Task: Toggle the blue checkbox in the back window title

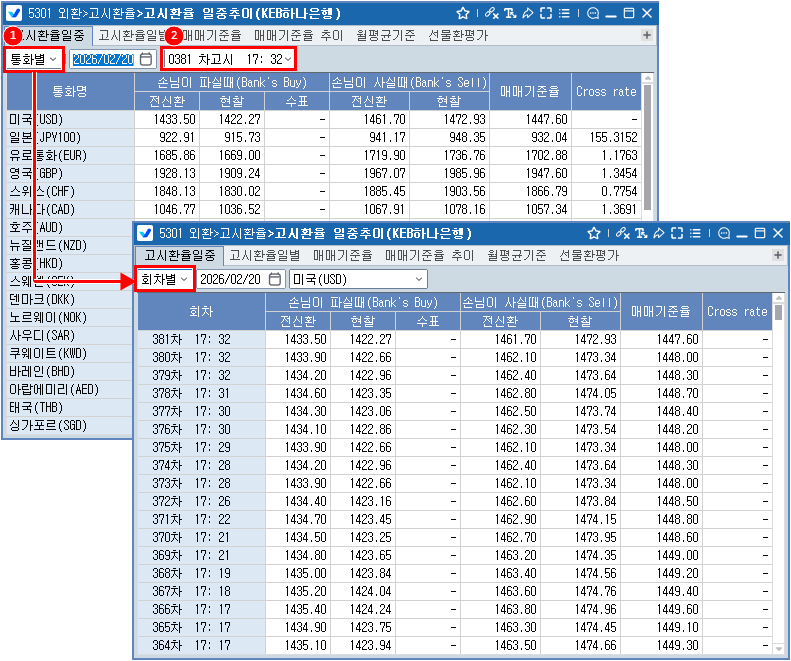Action: [x=16, y=13]
